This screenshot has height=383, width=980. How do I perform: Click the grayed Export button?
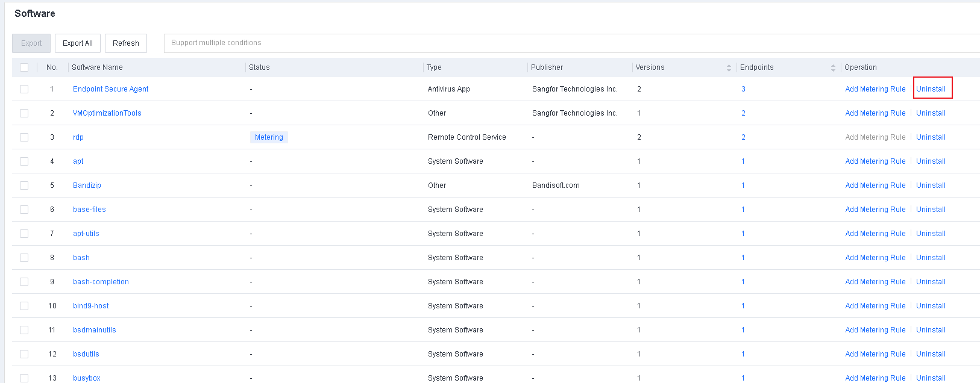[31, 43]
